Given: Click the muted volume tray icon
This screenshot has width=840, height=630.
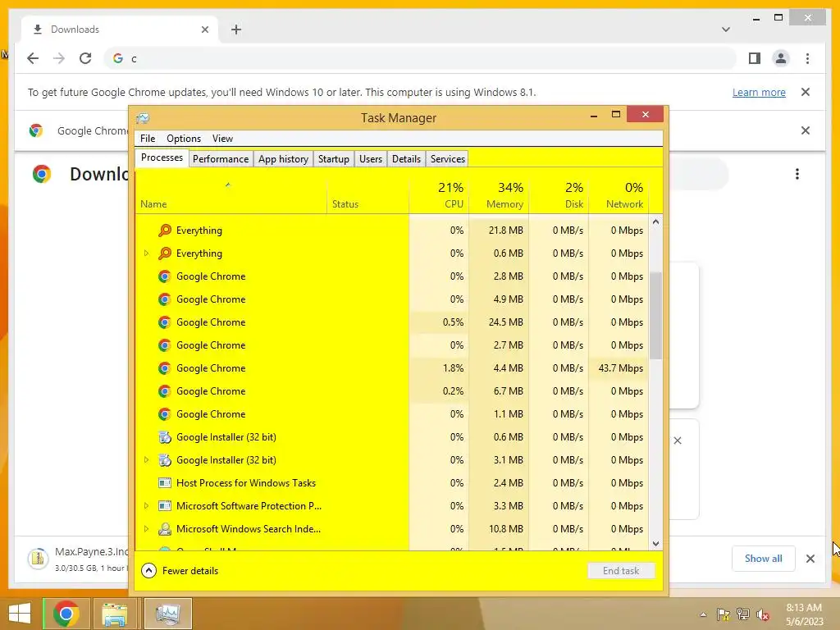Looking at the screenshot, I should pyautogui.click(x=762, y=614).
